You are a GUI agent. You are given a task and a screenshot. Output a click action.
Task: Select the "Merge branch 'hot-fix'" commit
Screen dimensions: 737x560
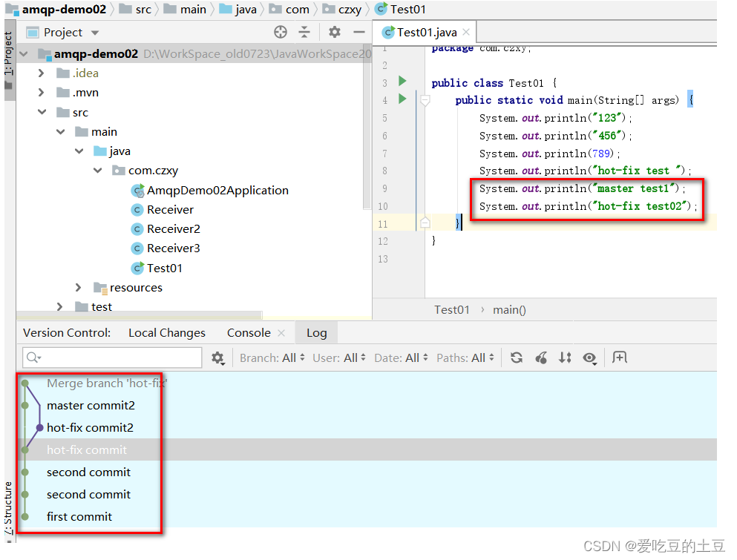[x=107, y=383]
